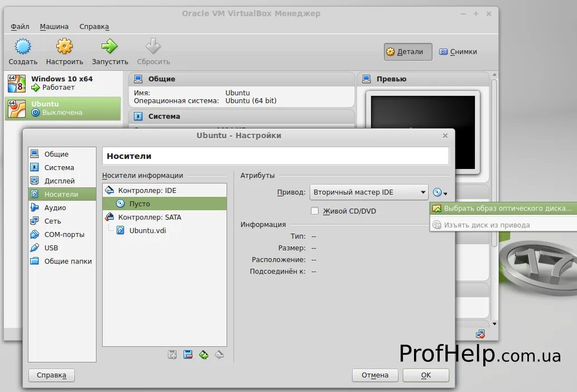Click the Создать (new VM) toolbar icon
The image size is (577, 392).
(23, 46)
